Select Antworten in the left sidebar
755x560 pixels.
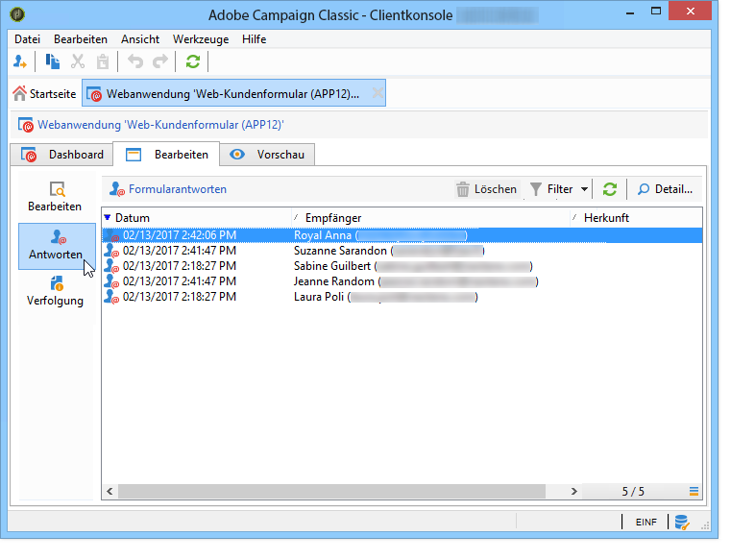pos(57,246)
